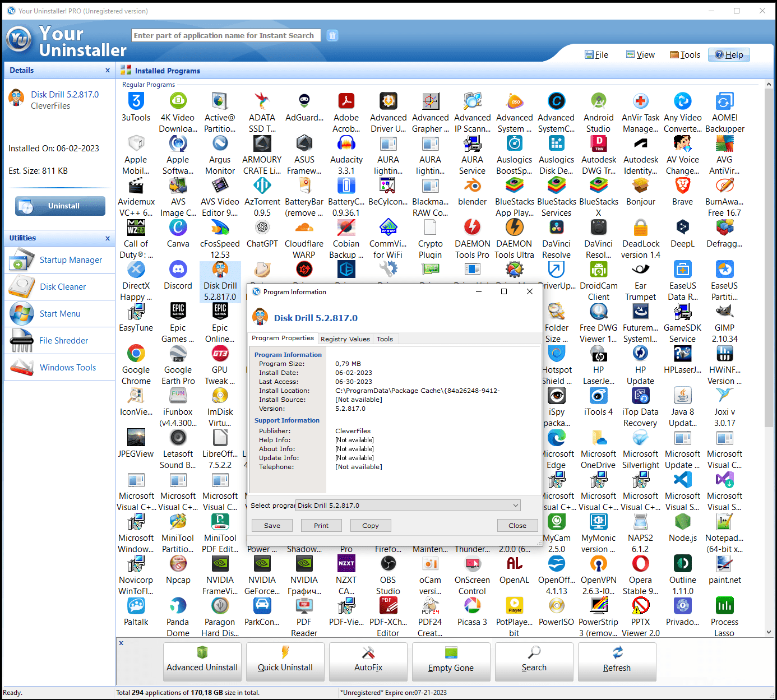Viewport: 777px width, 700px height.
Task: Open the Startup Manager utility
Action: [x=59, y=260]
